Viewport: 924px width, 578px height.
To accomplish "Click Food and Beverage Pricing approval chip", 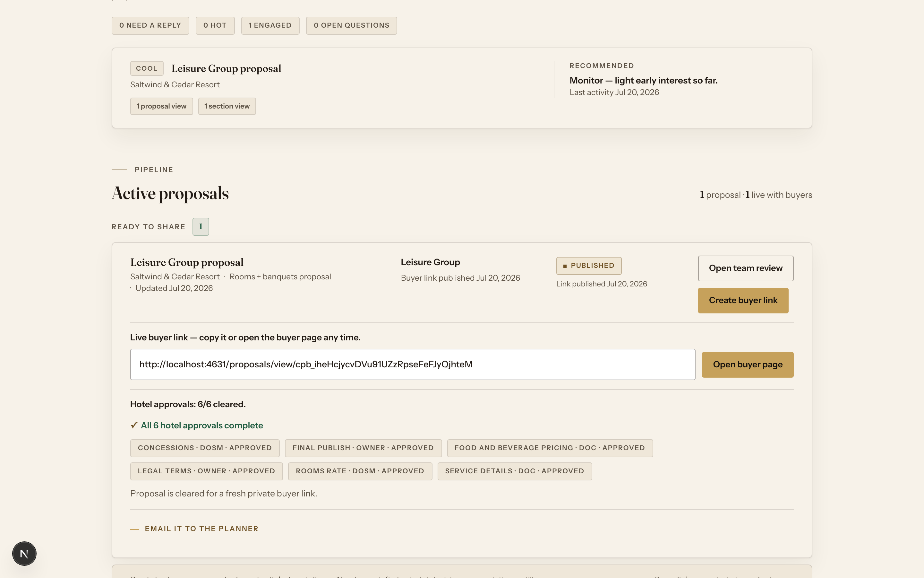I will point(550,448).
